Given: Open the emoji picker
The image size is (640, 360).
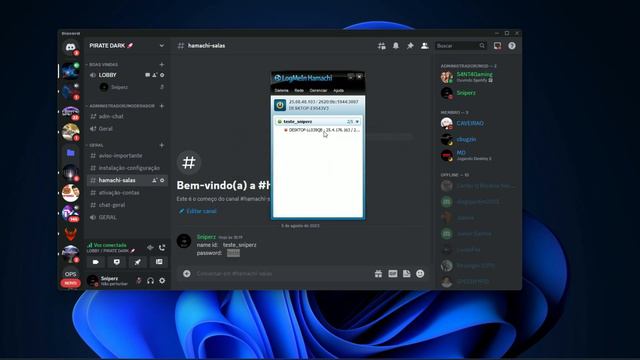Looking at the screenshot, I should point(420,273).
